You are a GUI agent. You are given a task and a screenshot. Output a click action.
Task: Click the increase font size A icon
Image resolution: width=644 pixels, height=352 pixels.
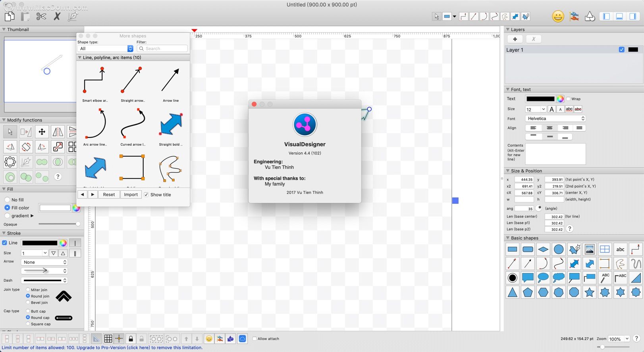tap(551, 109)
